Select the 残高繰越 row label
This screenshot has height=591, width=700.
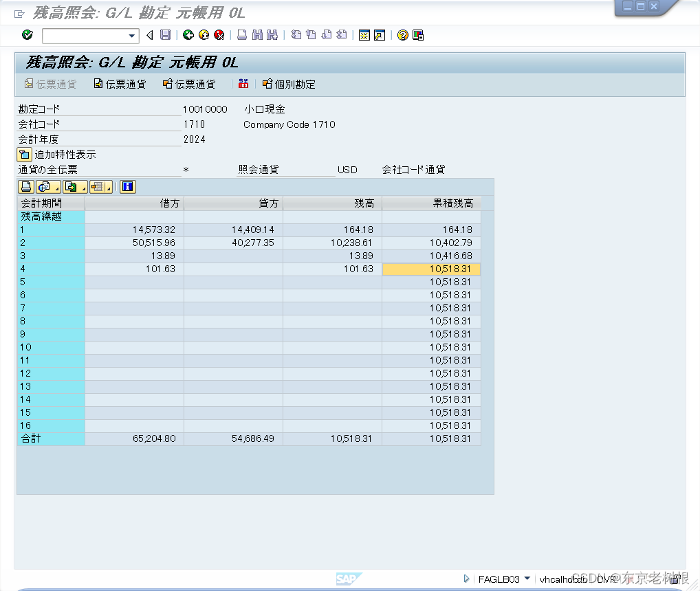[x=51, y=216]
